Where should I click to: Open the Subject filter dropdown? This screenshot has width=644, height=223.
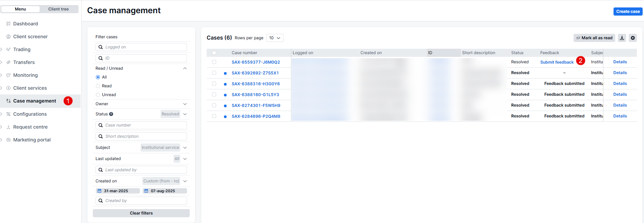pos(185,148)
